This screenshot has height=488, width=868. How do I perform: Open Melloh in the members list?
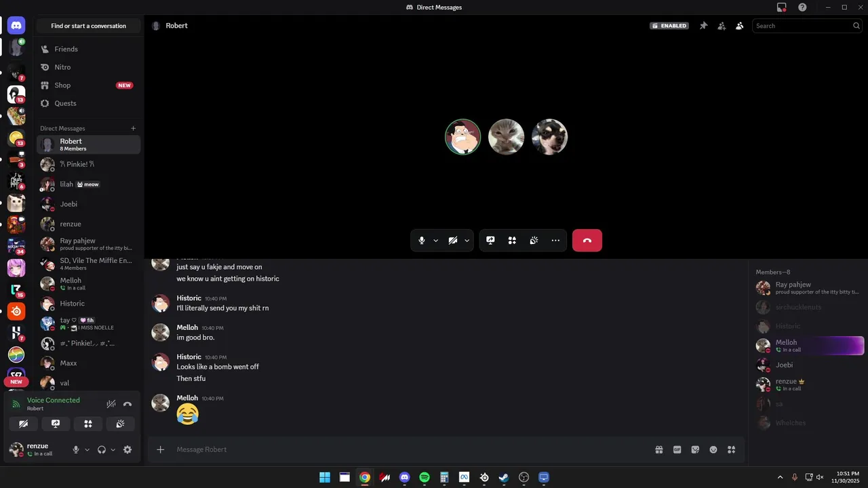809,346
